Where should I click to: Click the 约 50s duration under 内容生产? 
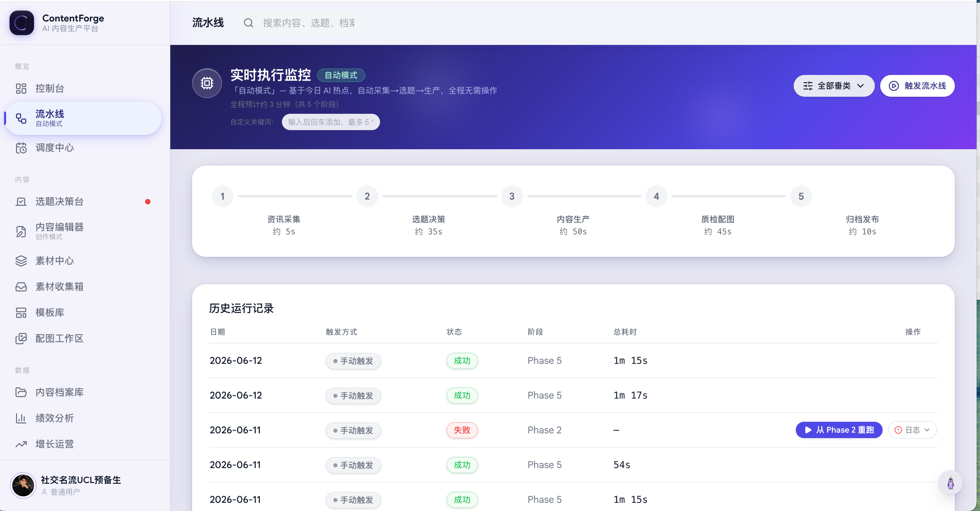click(573, 231)
